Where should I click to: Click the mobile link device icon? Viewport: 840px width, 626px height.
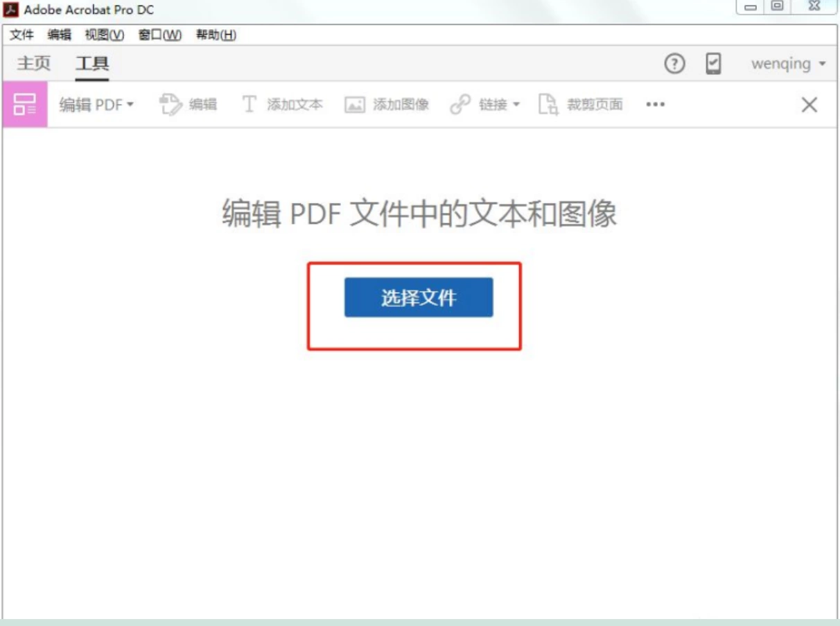pyautogui.click(x=713, y=64)
